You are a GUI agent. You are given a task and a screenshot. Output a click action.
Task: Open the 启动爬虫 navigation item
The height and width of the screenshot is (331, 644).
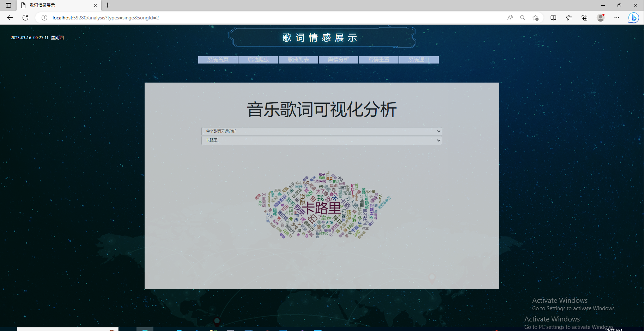(x=258, y=60)
